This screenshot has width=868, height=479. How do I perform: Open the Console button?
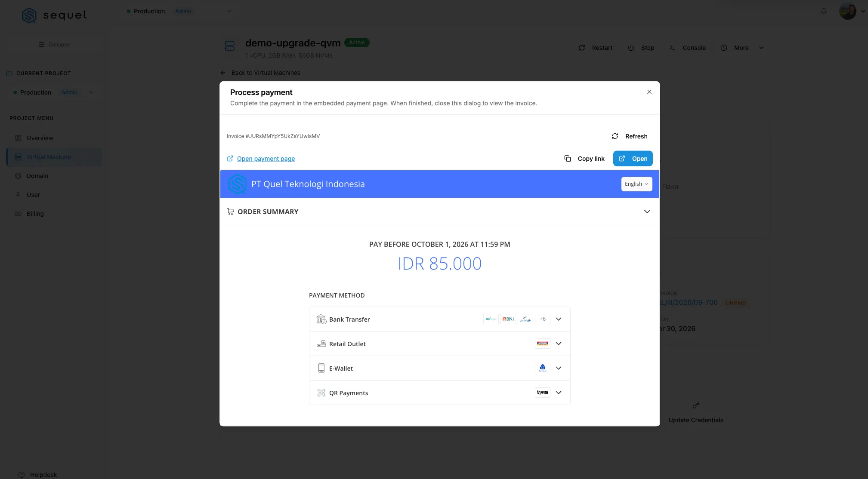[x=687, y=48]
